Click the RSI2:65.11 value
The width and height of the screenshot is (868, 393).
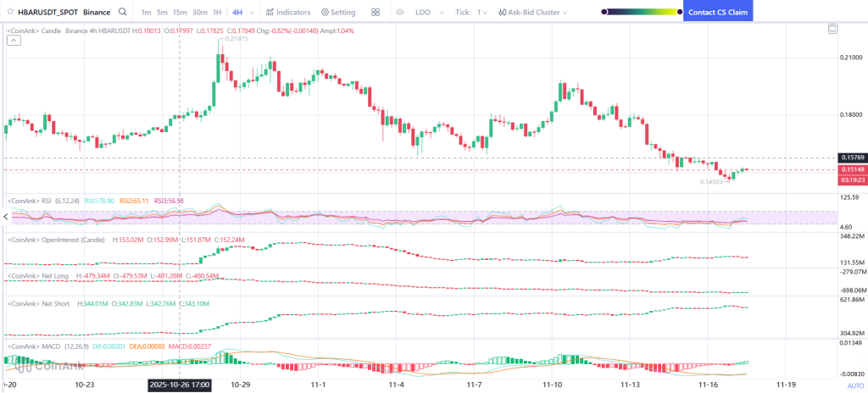(135, 201)
